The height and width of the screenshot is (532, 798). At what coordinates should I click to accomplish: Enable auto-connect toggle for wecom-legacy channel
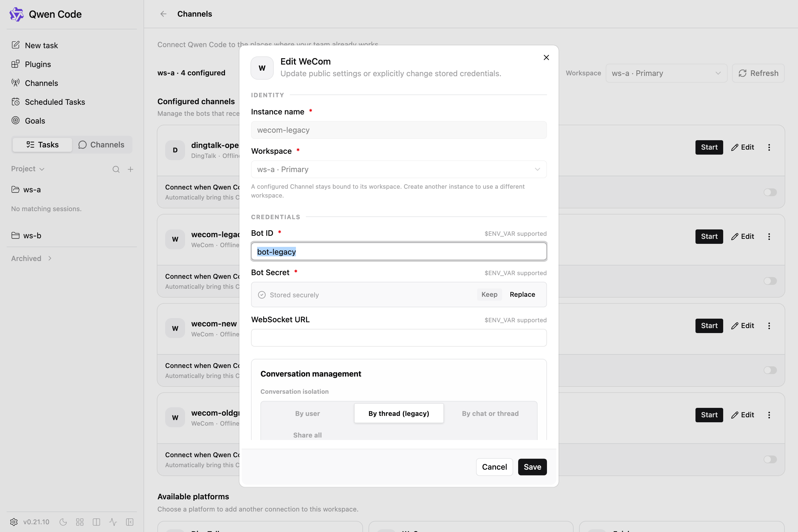coord(770,281)
